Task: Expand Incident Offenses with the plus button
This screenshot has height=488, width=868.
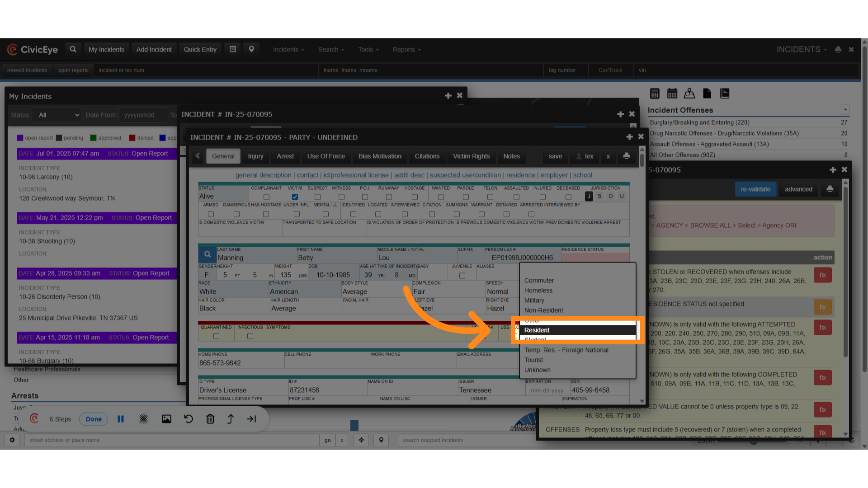Action: coord(845,110)
